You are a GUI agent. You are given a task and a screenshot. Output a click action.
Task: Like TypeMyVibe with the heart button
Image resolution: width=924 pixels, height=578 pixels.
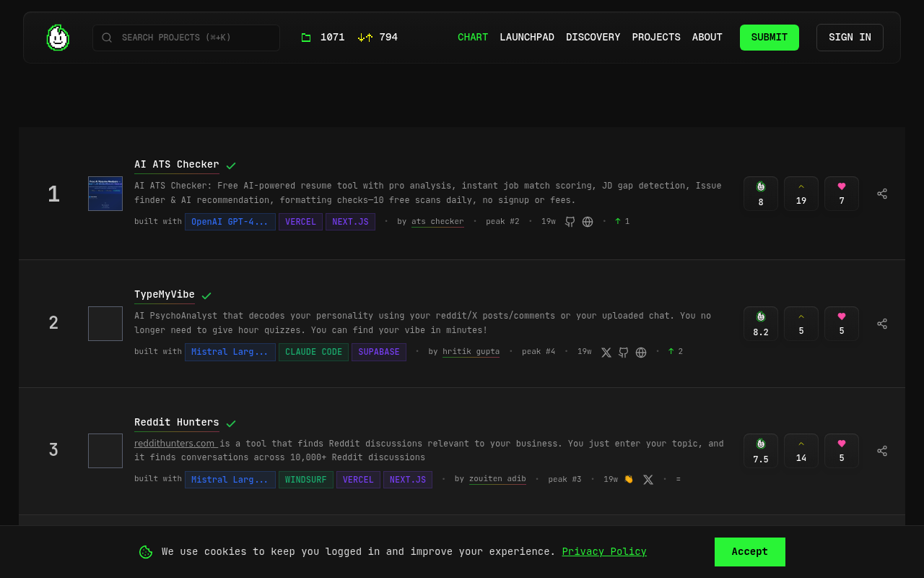[x=842, y=324]
